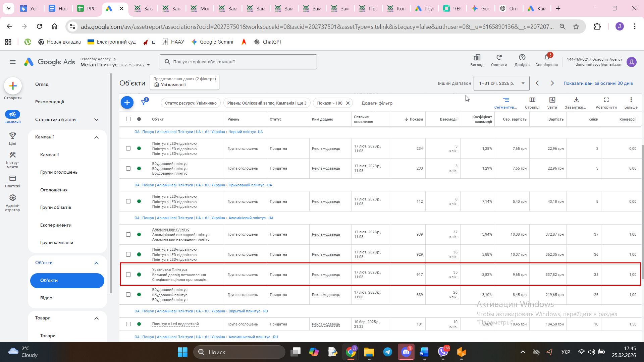Open the Columns (Стовпці) icon
The width and height of the screenshot is (644, 362).
(532, 100)
